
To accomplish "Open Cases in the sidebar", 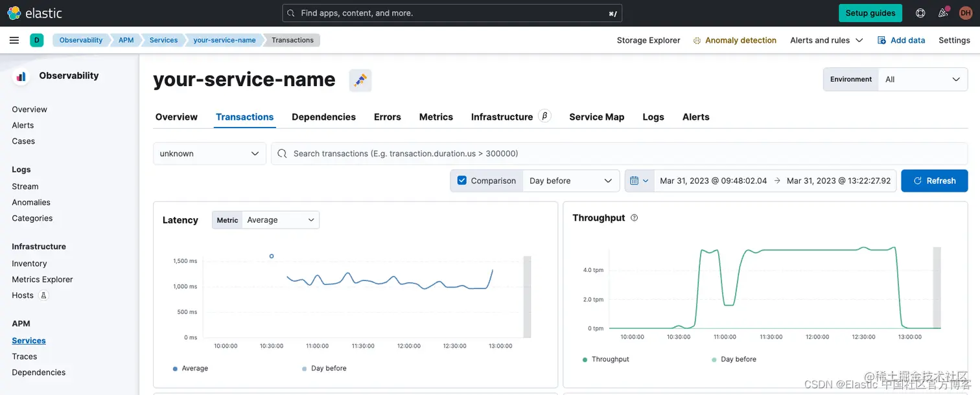I will tap(23, 141).
